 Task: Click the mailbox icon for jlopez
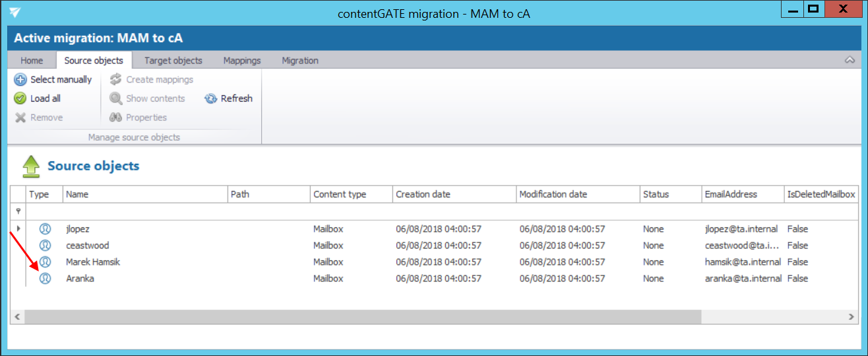coord(45,229)
